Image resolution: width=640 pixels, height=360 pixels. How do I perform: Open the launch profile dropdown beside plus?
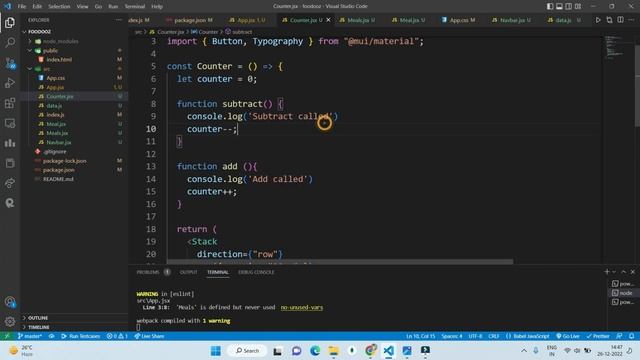pyautogui.click(x=614, y=272)
